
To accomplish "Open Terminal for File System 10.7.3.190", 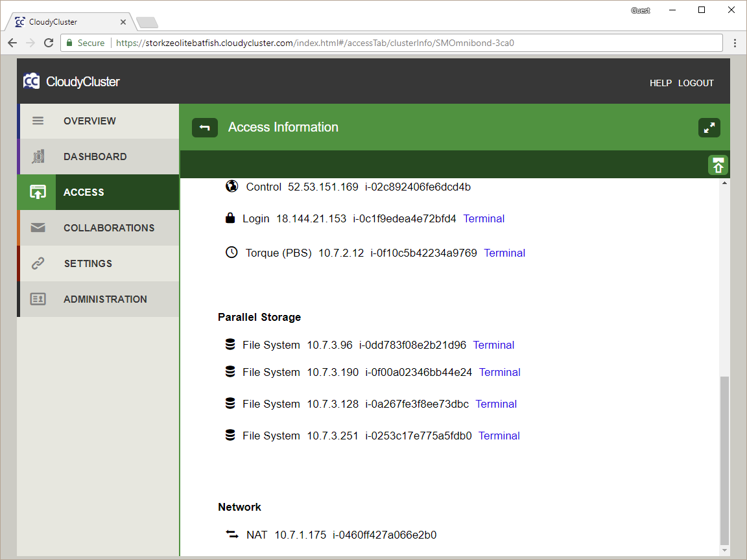I will (500, 372).
